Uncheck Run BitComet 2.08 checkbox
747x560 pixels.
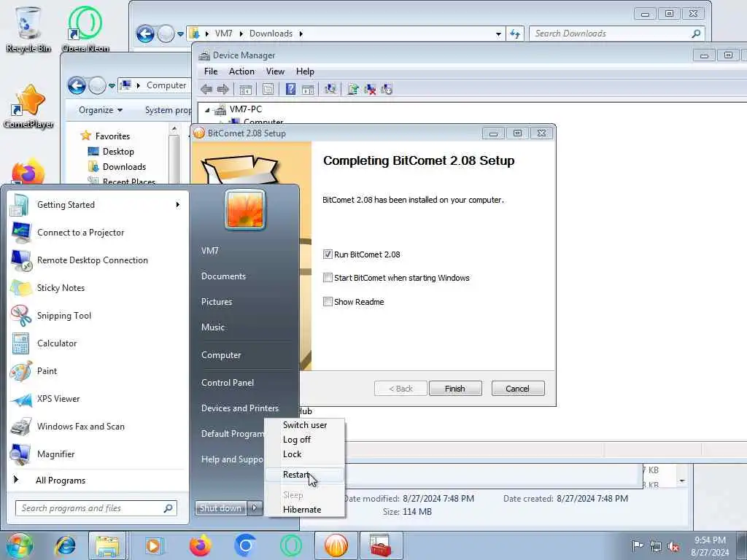coord(328,254)
